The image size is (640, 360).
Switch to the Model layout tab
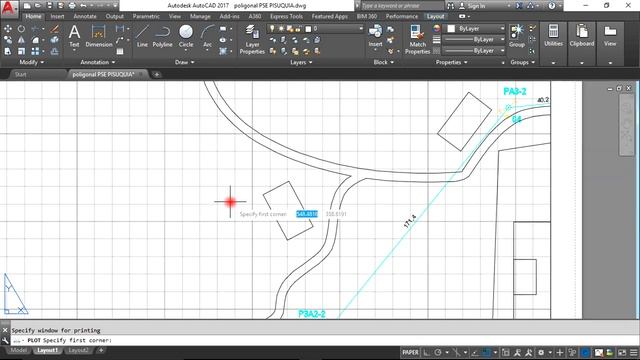[19, 350]
